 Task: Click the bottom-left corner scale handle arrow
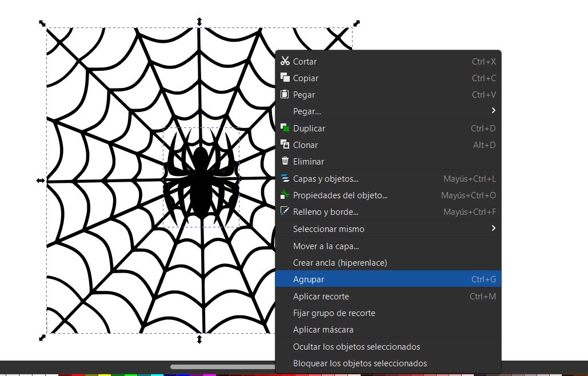(42, 338)
